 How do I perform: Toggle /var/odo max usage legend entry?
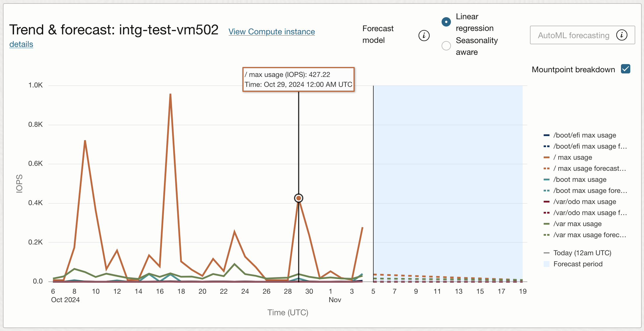(x=584, y=202)
